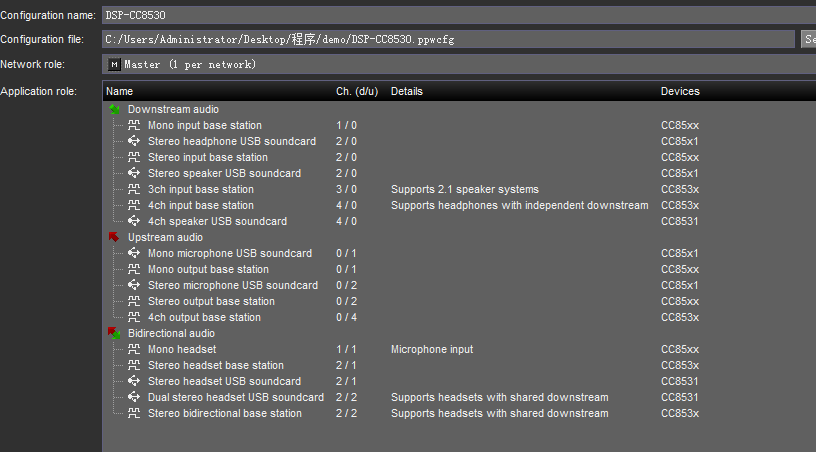
Task: Click the Upstream audio red arrow icon
Action: coord(114,237)
